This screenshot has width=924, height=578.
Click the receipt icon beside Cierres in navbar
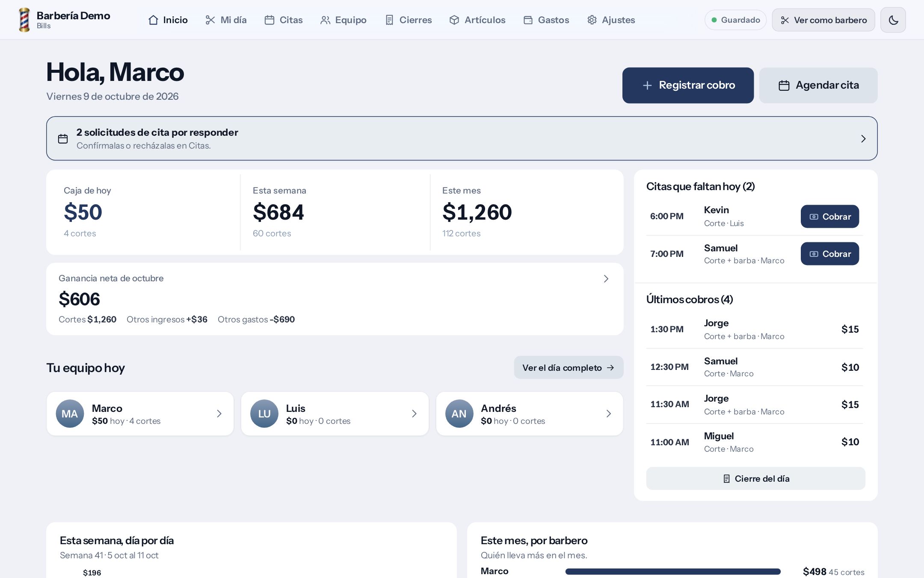point(389,20)
